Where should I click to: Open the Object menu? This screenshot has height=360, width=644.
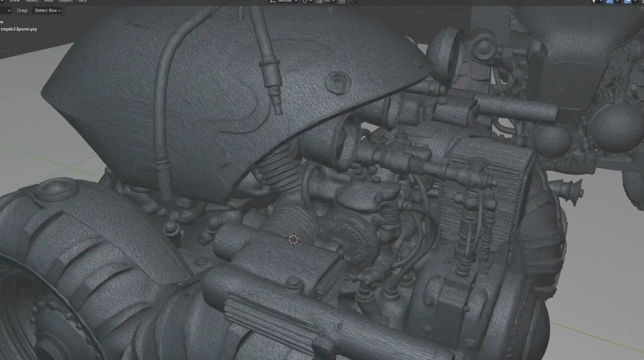[65, 1]
